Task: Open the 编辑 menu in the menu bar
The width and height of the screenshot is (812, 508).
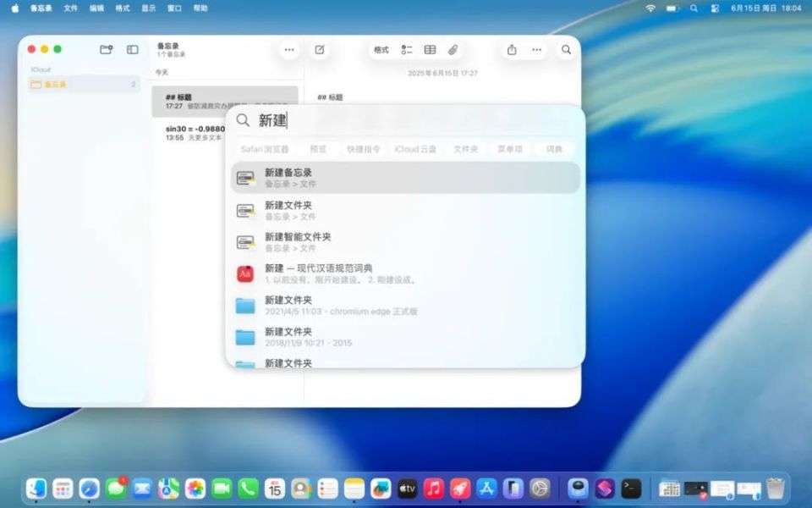Action: click(x=96, y=8)
